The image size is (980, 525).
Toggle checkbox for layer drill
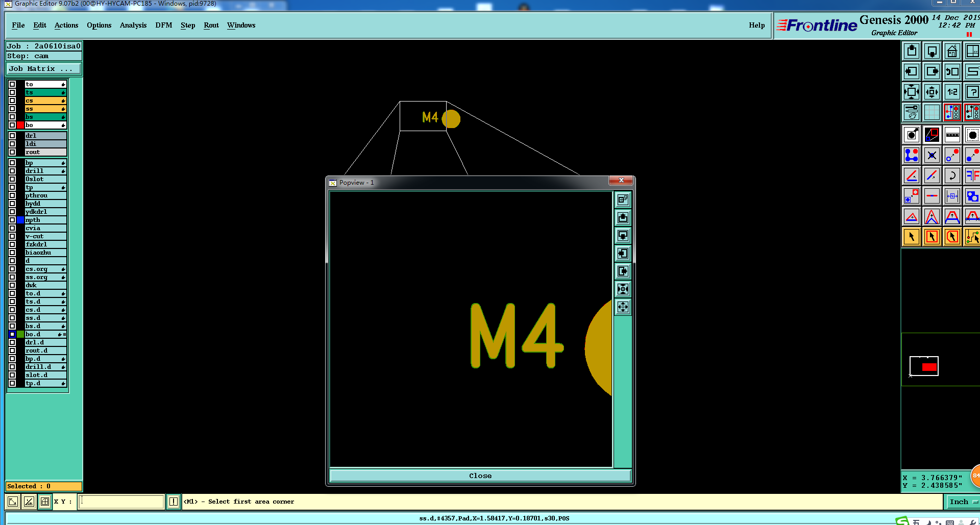coord(12,171)
